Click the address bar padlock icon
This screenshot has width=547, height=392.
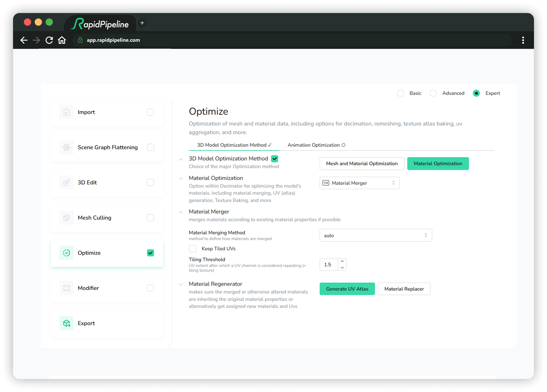pyautogui.click(x=80, y=40)
